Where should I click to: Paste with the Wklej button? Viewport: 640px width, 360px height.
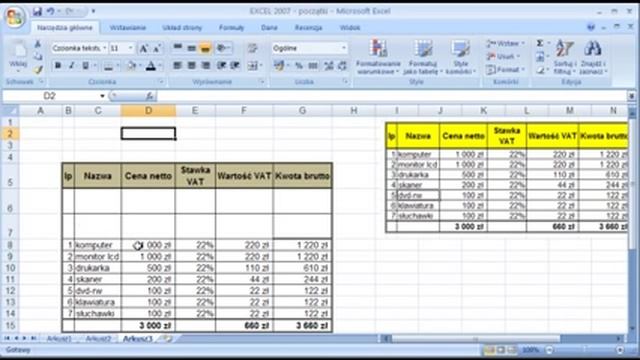tap(18, 56)
